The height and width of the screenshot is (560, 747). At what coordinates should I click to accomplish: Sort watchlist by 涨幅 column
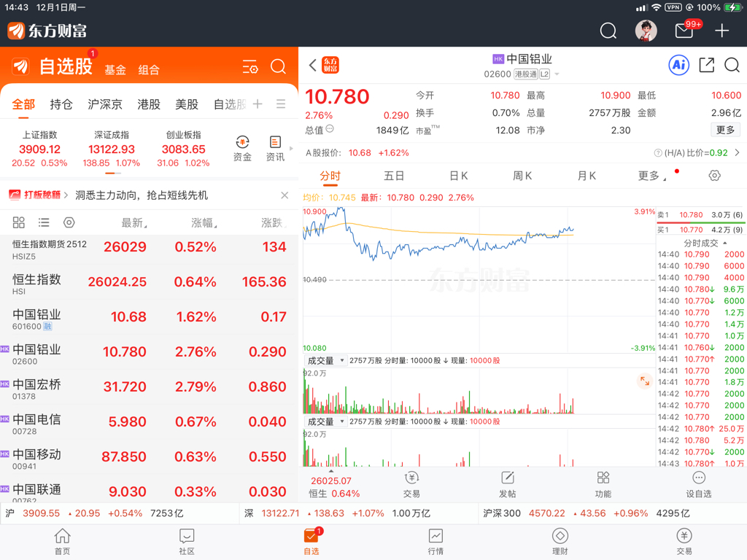204,222
